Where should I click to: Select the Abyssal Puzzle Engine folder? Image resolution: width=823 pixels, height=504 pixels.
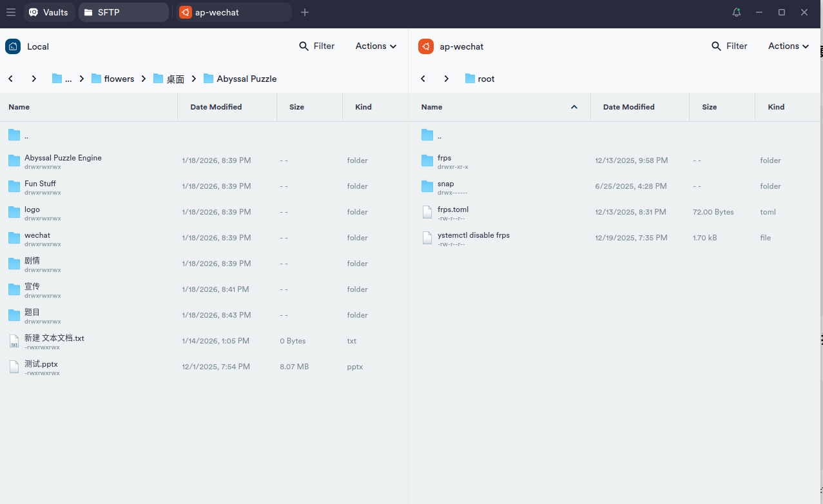(x=63, y=158)
